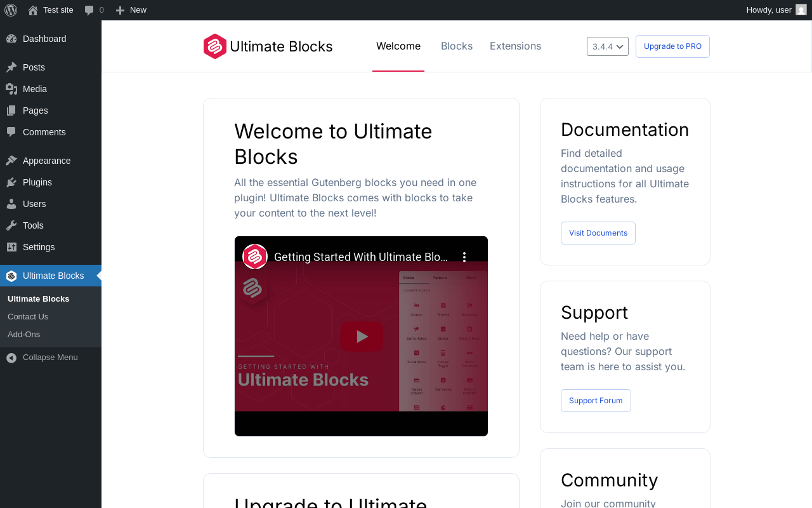The width and height of the screenshot is (812, 508).
Task: Open the Ultimate Blocks submenu item
Action: pos(39,298)
